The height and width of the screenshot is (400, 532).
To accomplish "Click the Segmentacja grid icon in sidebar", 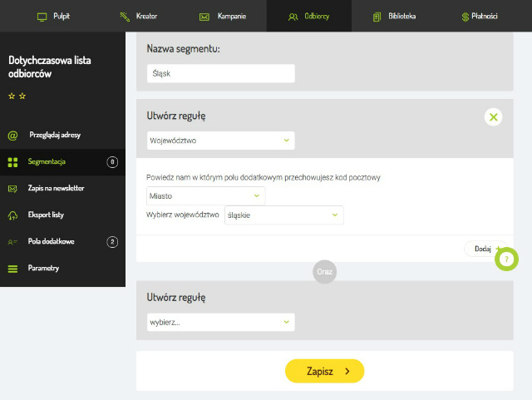I will pos(12,162).
